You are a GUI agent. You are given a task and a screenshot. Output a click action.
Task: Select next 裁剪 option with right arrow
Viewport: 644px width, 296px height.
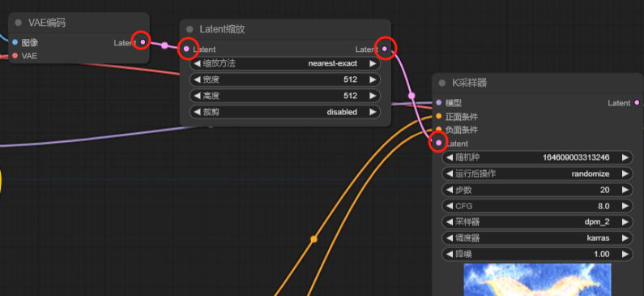click(x=373, y=112)
